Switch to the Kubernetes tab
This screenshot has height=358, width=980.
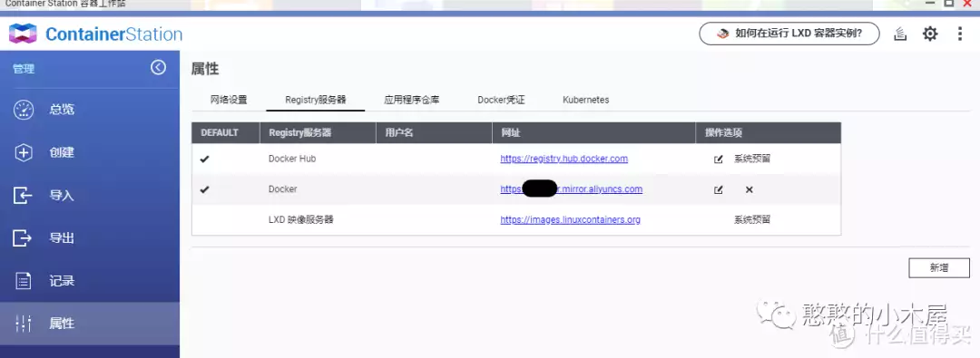pyautogui.click(x=585, y=100)
